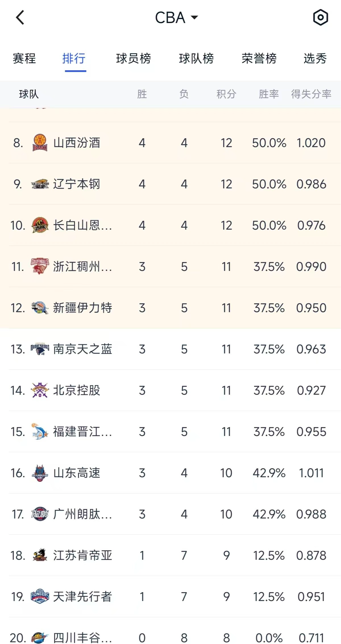Open 北京控股 team page
341x644 pixels.
pos(77,390)
